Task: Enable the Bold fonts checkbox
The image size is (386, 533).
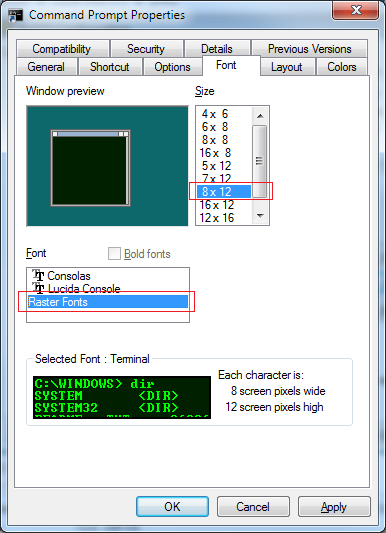Action: 114,254
